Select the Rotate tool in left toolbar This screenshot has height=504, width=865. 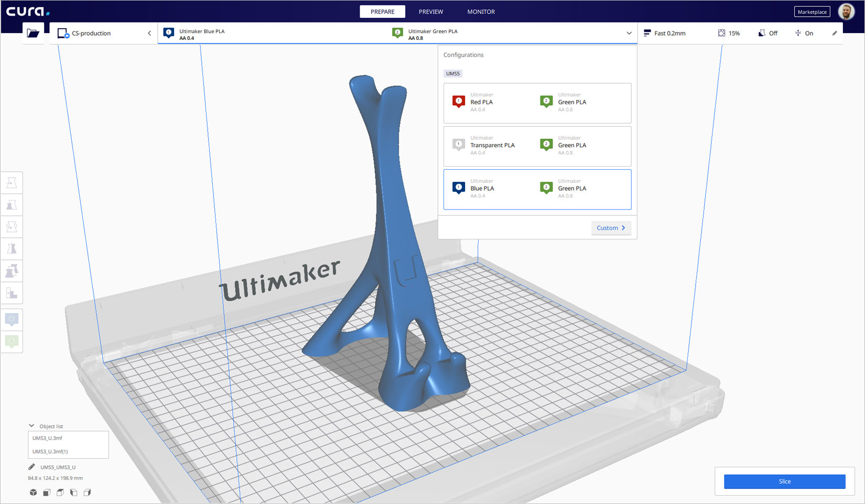(x=12, y=226)
